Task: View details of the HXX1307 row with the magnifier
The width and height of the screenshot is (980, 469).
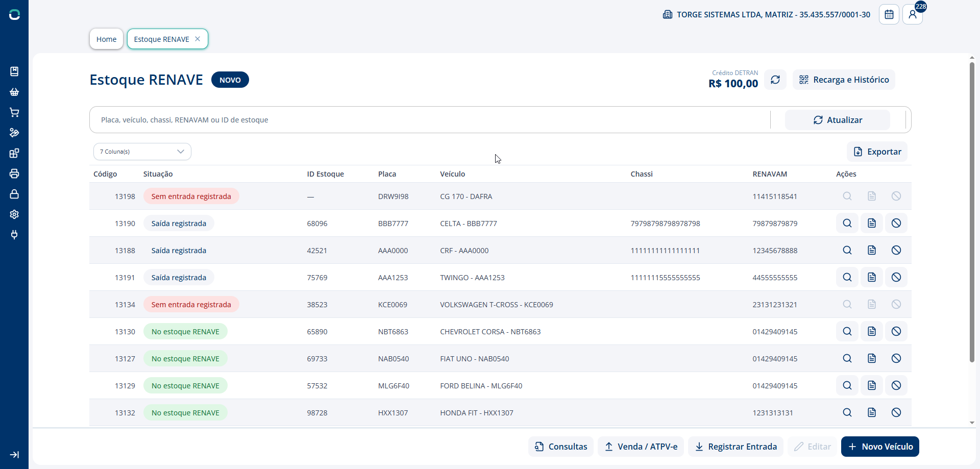Action: pyautogui.click(x=847, y=412)
